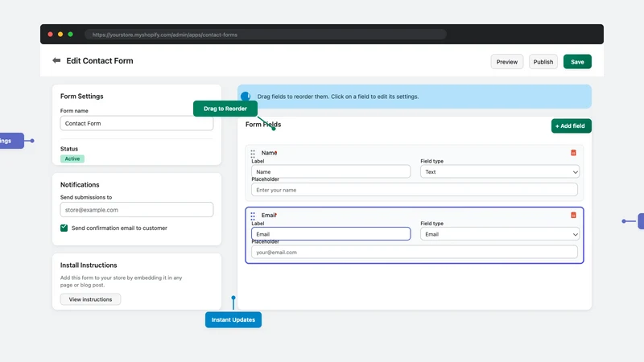This screenshot has width=644, height=362.
Task: Delete the Name field with trash icon
Action: (x=573, y=153)
